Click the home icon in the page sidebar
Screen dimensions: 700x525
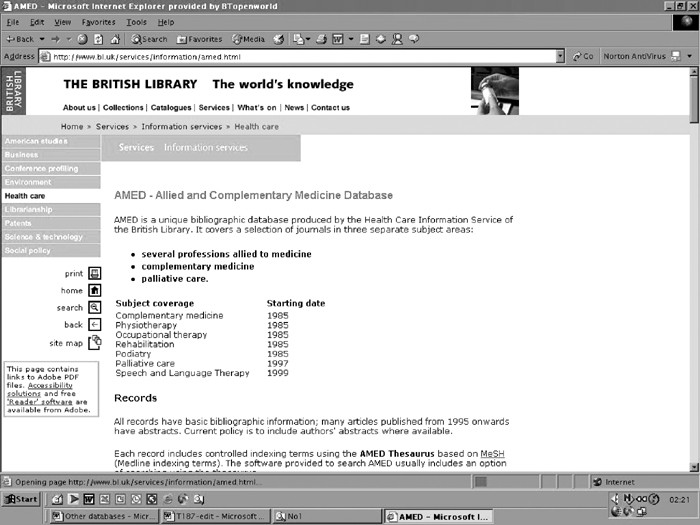[x=94, y=291]
